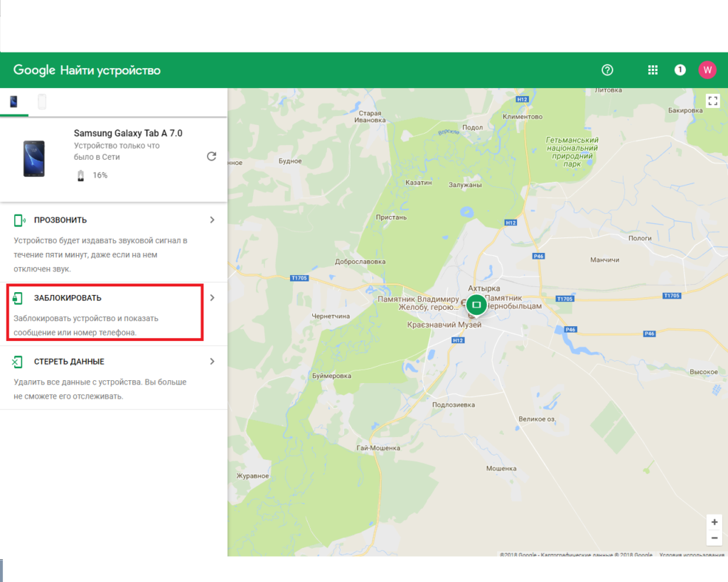The image size is (728, 582).
Task: Click the Краєзнавчий Музей map label
Action: (x=444, y=325)
